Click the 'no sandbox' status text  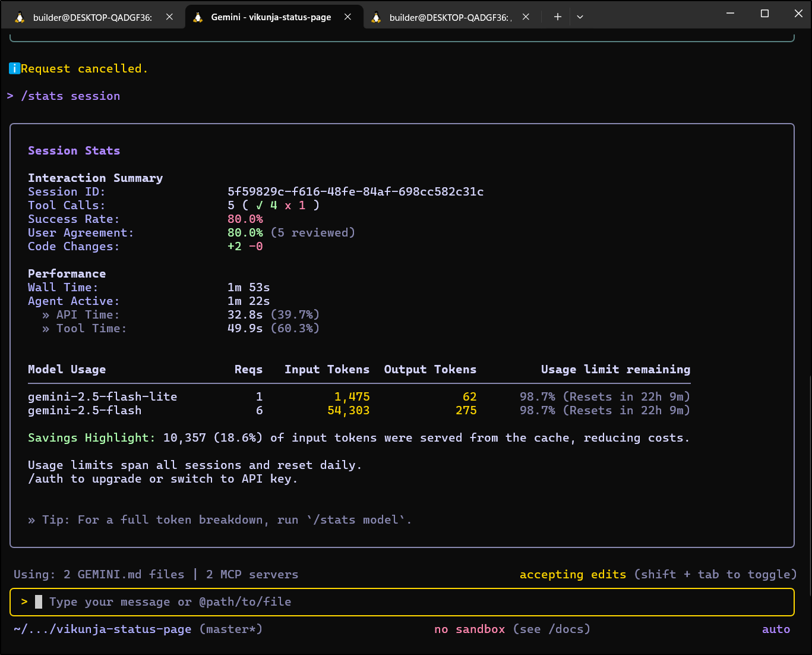[469, 629]
